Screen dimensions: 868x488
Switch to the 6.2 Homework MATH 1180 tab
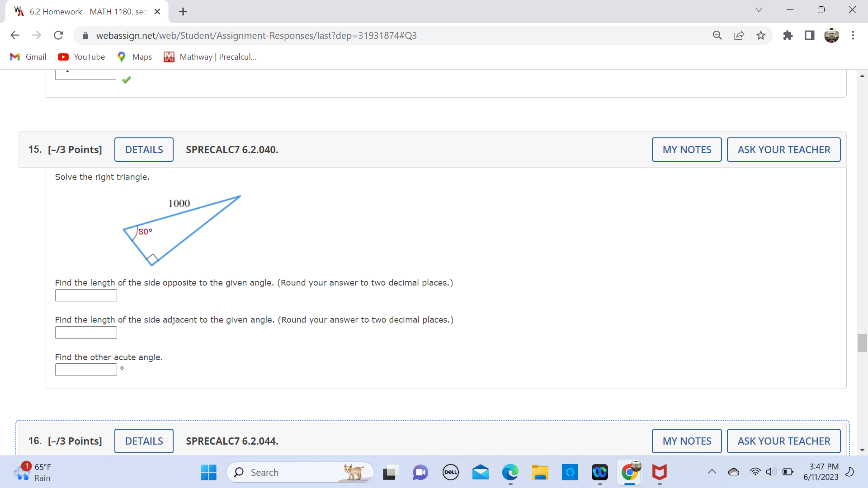(81, 11)
